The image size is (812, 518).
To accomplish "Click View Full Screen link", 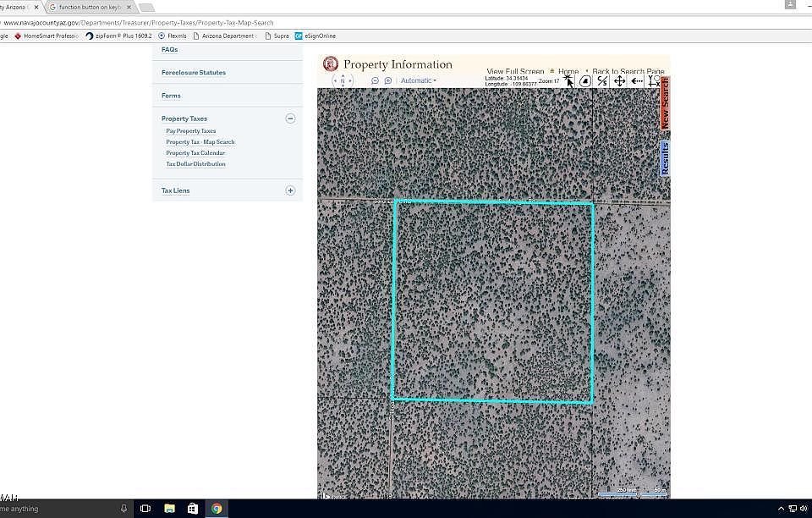I will pyautogui.click(x=515, y=71).
